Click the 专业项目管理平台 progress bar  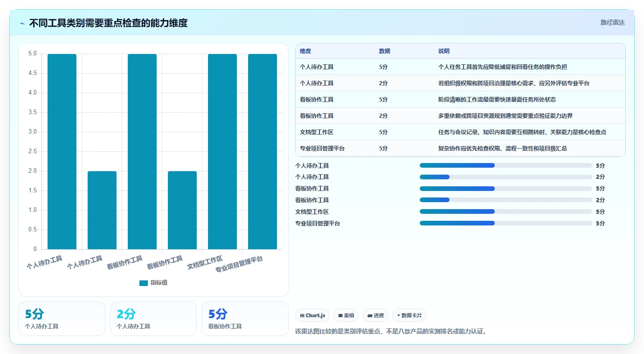coord(506,223)
